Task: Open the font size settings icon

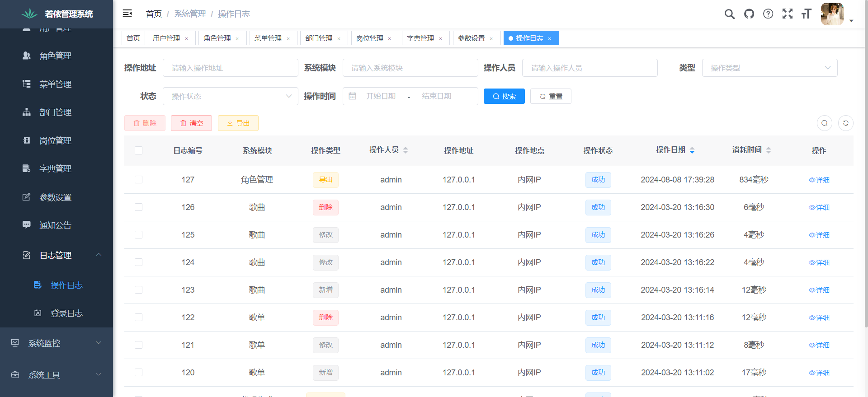Action: [x=806, y=14]
